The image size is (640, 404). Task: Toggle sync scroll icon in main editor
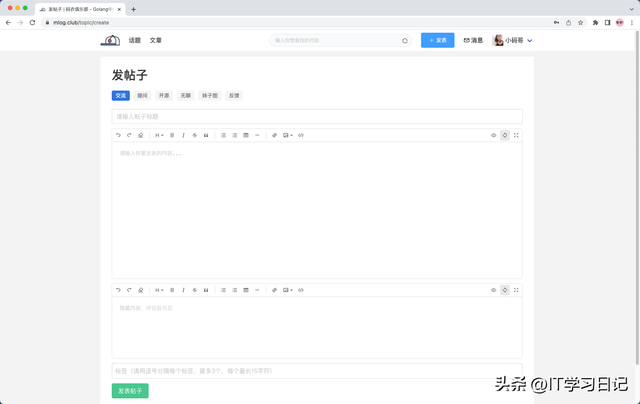(x=505, y=135)
